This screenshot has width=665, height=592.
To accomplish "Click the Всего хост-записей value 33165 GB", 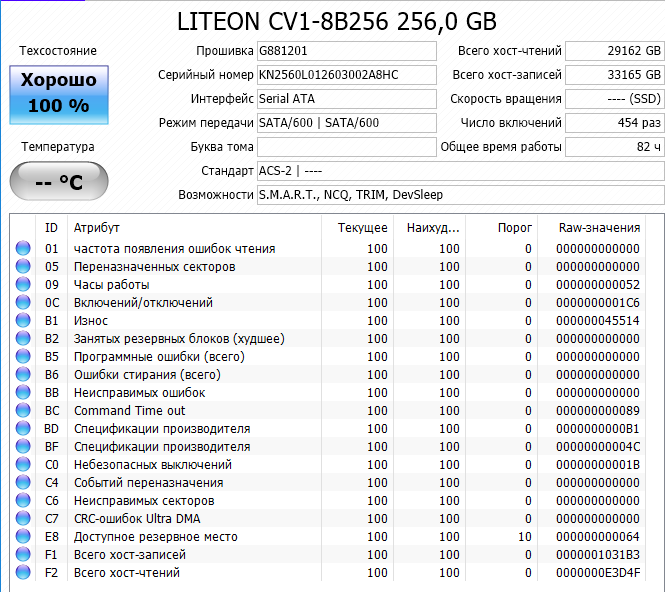I will coord(615,75).
